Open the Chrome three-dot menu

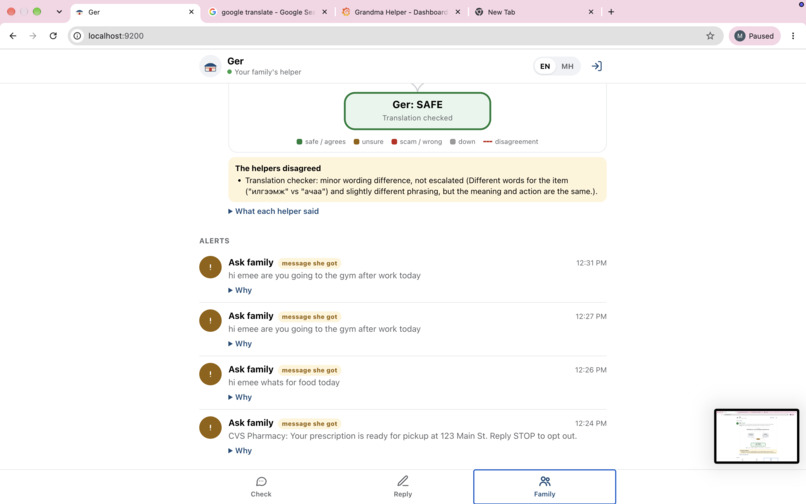(x=793, y=36)
